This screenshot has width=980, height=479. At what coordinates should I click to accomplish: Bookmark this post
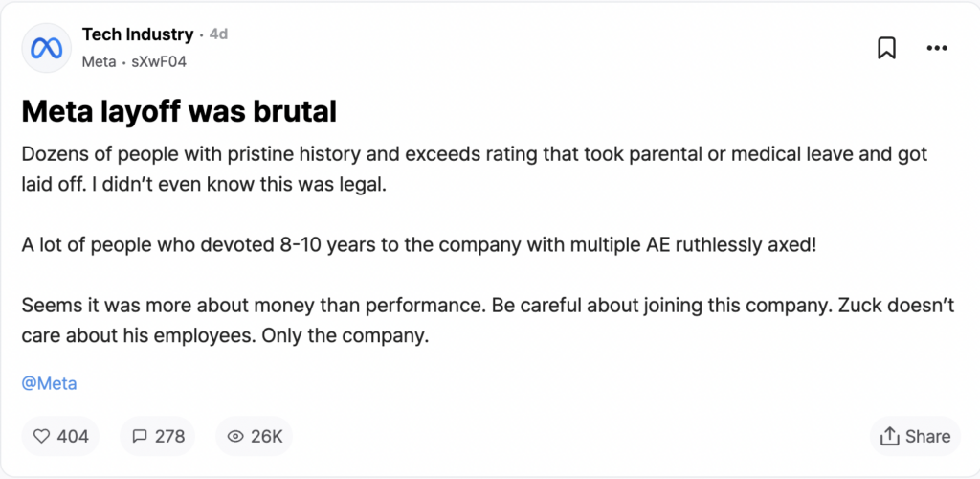click(x=886, y=48)
